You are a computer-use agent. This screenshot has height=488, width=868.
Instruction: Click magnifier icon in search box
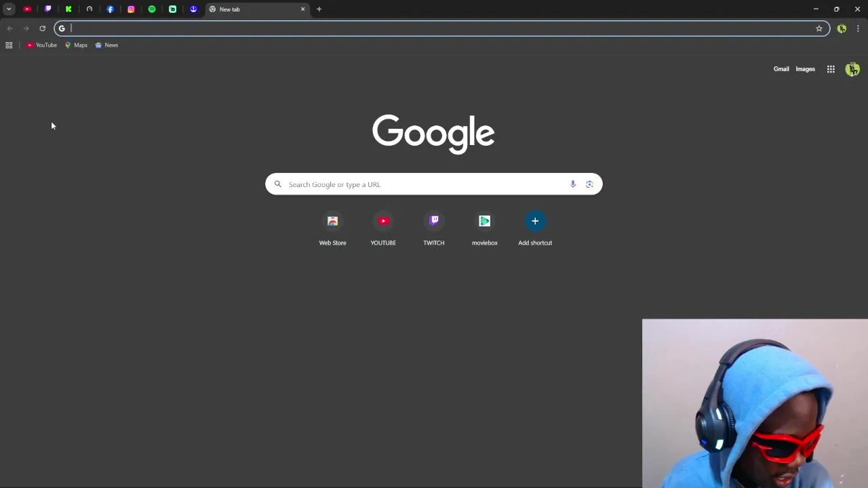click(x=278, y=184)
